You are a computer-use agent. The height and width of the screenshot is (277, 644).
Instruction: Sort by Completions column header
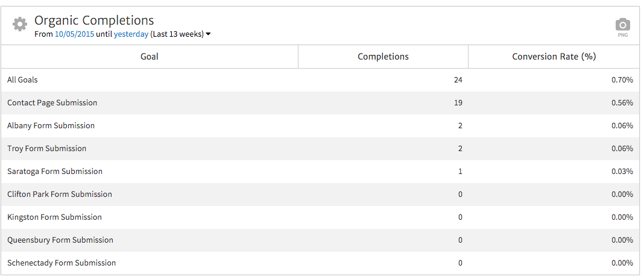point(383,57)
